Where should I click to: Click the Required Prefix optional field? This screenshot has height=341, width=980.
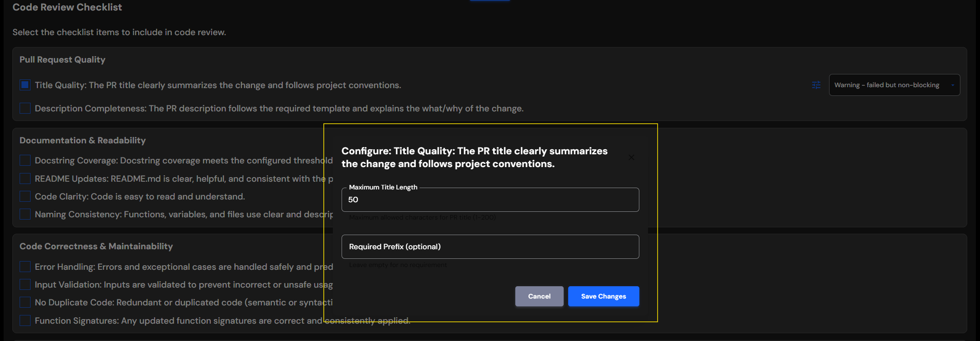pyautogui.click(x=490, y=247)
